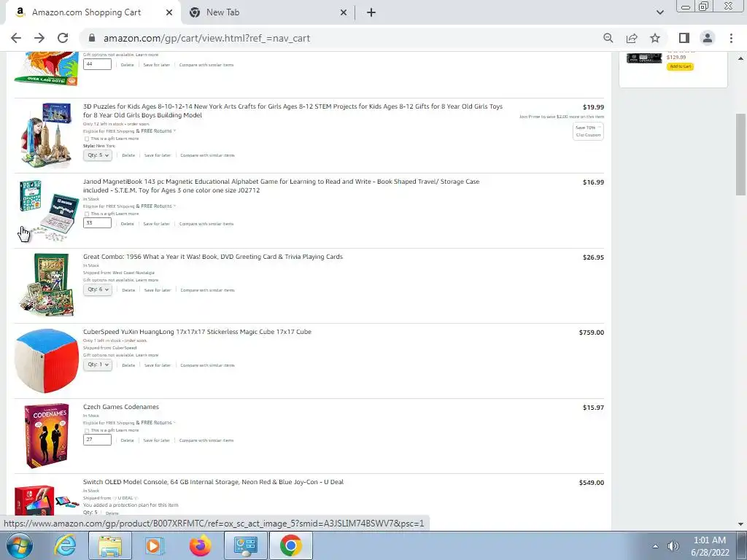Click the quantity field showing 33 for Janod
The width and height of the screenshot is (747, 560).
[x=97, y=223]
